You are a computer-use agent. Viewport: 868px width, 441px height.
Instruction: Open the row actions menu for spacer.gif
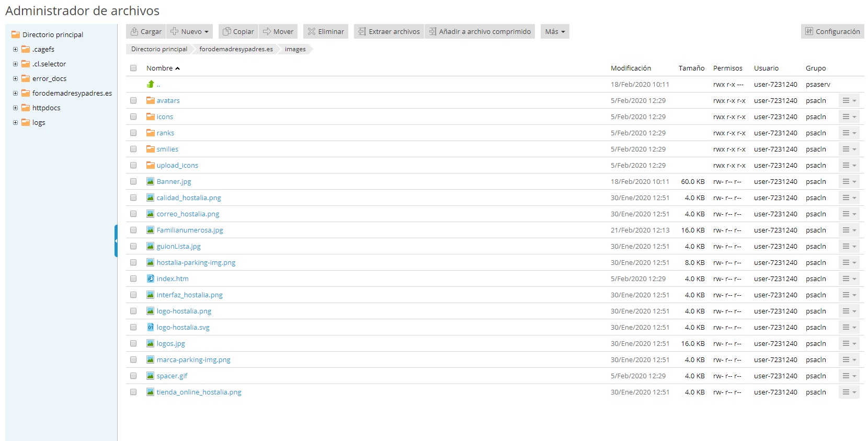(x=849, y=376)
